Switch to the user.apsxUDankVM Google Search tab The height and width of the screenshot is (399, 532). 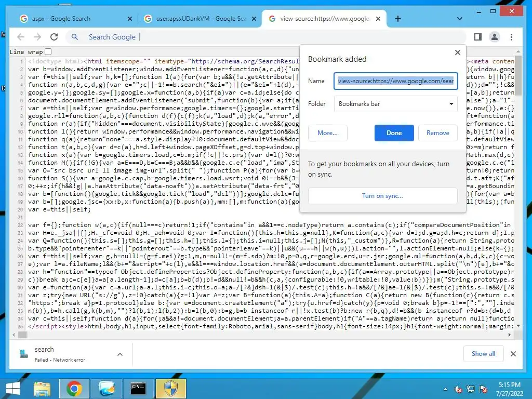(x=201, y=19)
